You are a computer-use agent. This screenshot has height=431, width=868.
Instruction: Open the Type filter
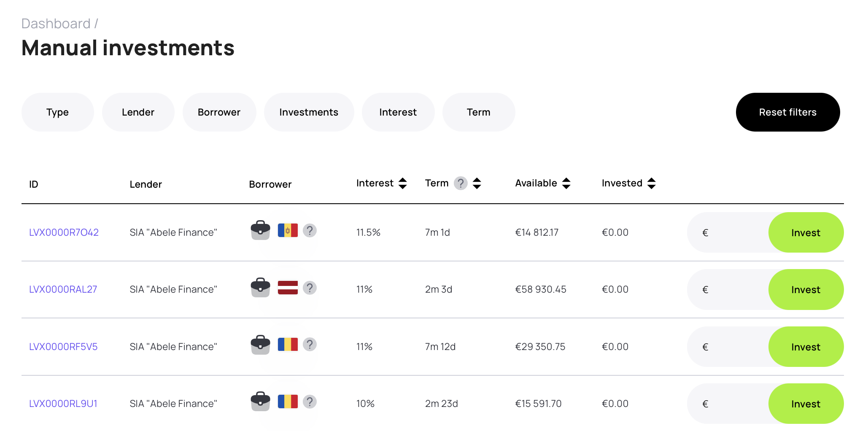pos(58,112)
